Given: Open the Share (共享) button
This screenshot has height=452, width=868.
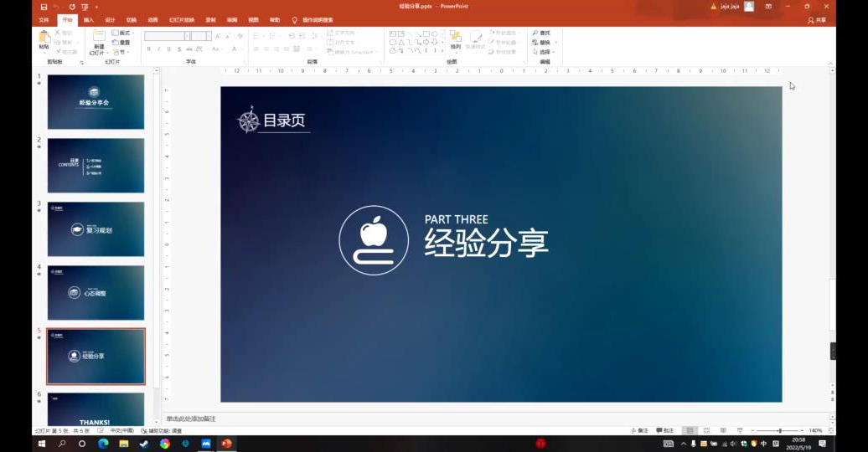Looking at the screenshot, I should pyautogui.click(x=816, y=19).
